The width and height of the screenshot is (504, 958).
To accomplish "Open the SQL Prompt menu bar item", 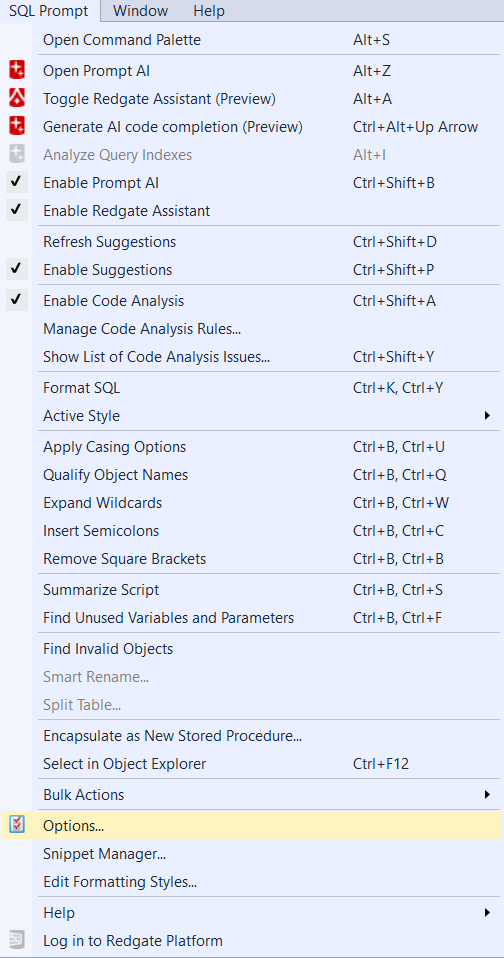I will coord(48,11).
